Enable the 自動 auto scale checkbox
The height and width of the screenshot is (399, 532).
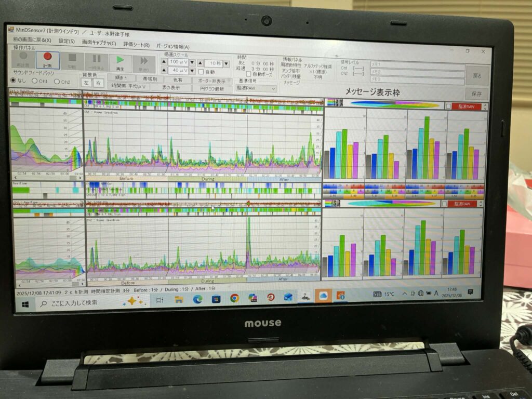pos(201,72)
